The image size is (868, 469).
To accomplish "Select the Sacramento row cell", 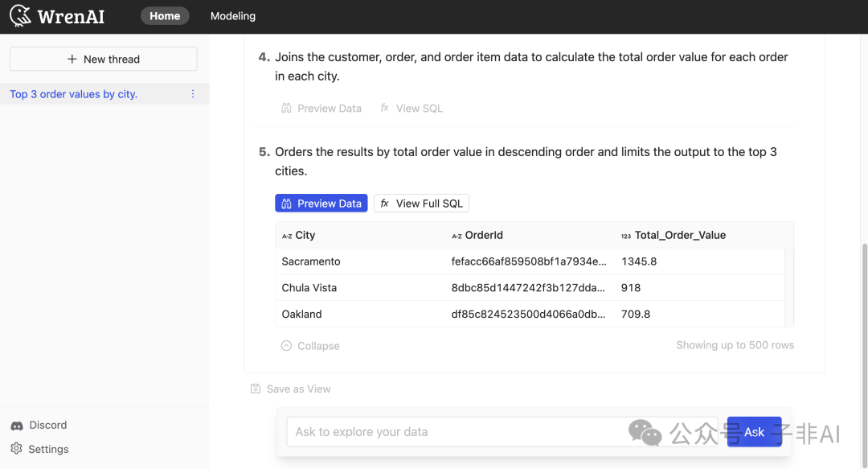I will (311, 261).
